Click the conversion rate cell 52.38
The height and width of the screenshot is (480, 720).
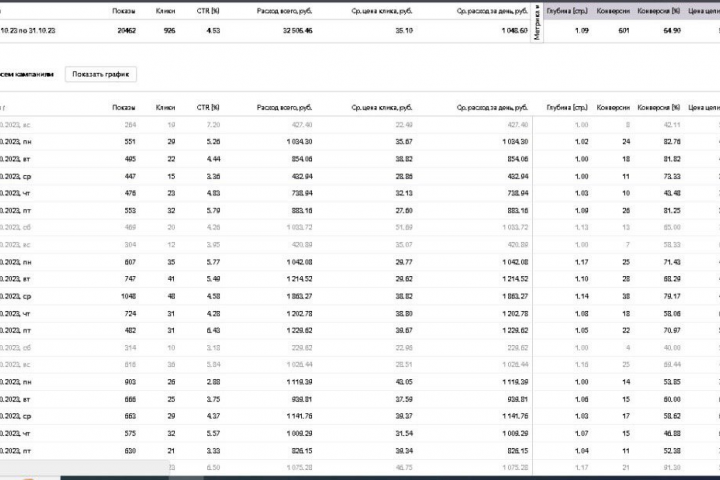(672, 451)
